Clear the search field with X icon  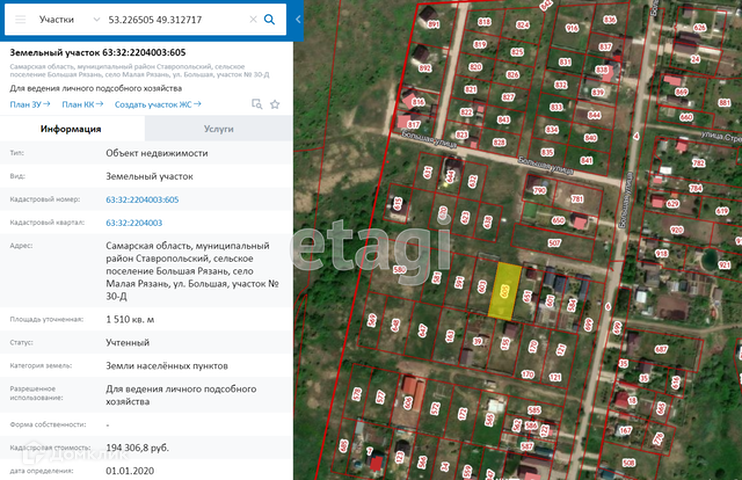253,19
